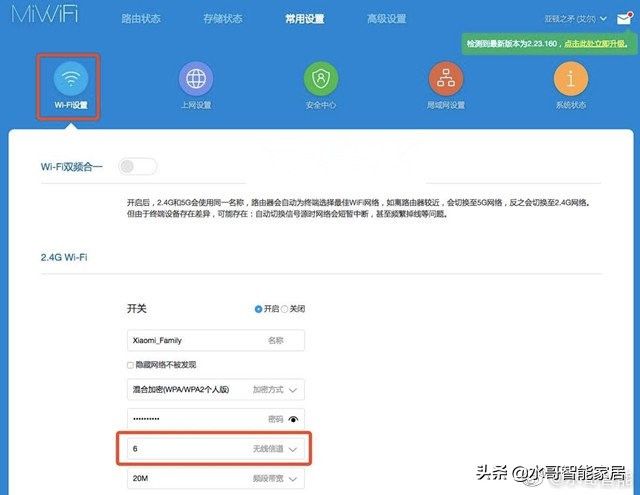
Task: Click the MiWiFi logo
Action: pyautogui.click(x=44, y=14)
